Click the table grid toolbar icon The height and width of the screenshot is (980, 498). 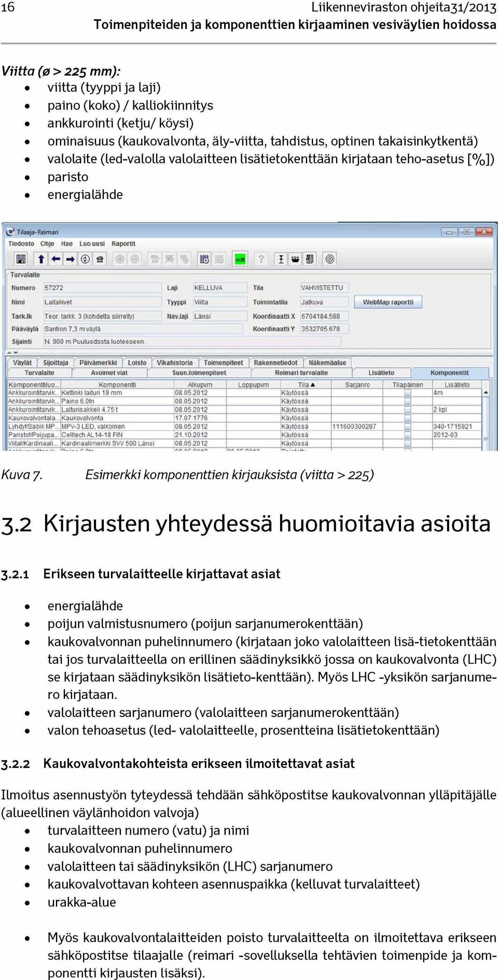[x=204, y=259]
